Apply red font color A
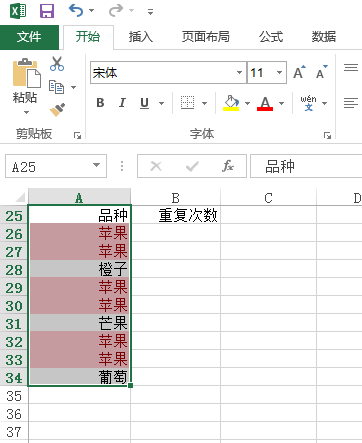This screenshot has height=443, width=362. tap(265, 103)
